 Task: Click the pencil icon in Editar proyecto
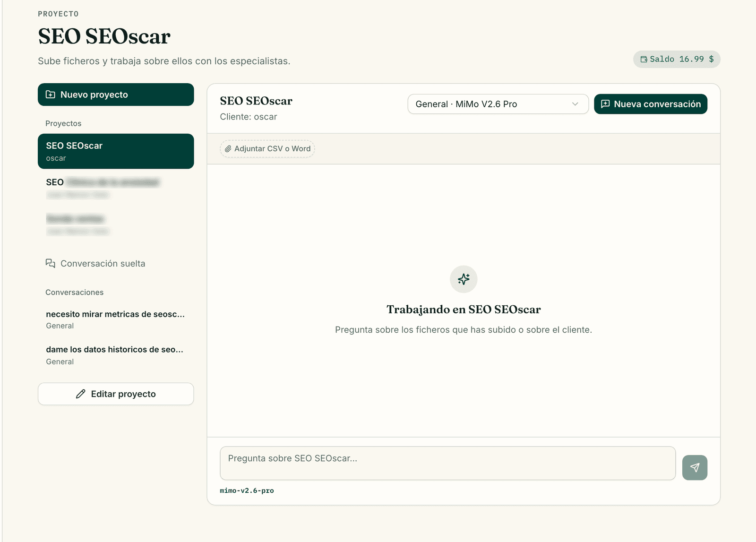(81, 394)
